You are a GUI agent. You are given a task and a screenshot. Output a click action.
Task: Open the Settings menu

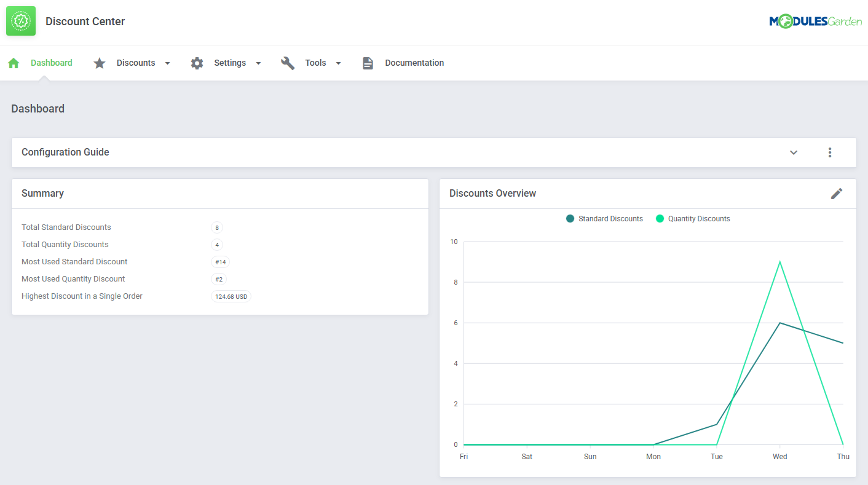point(230,63)
